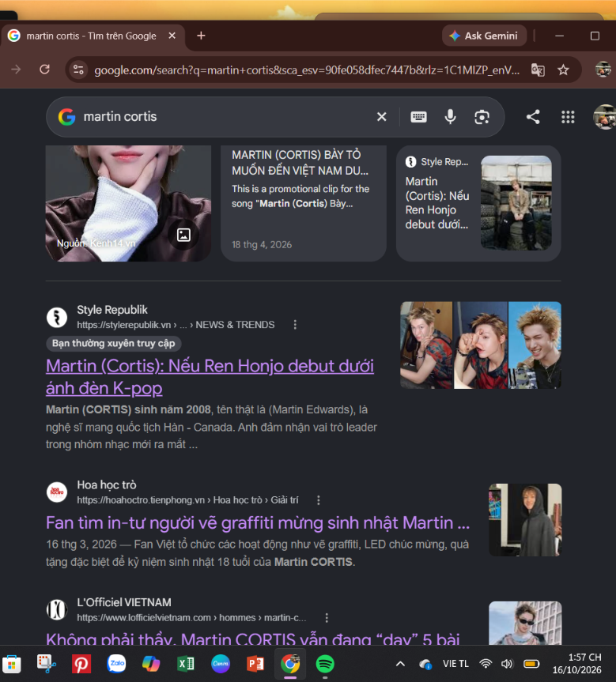
Task: Open site information icon in address bar
Action: 78,70
